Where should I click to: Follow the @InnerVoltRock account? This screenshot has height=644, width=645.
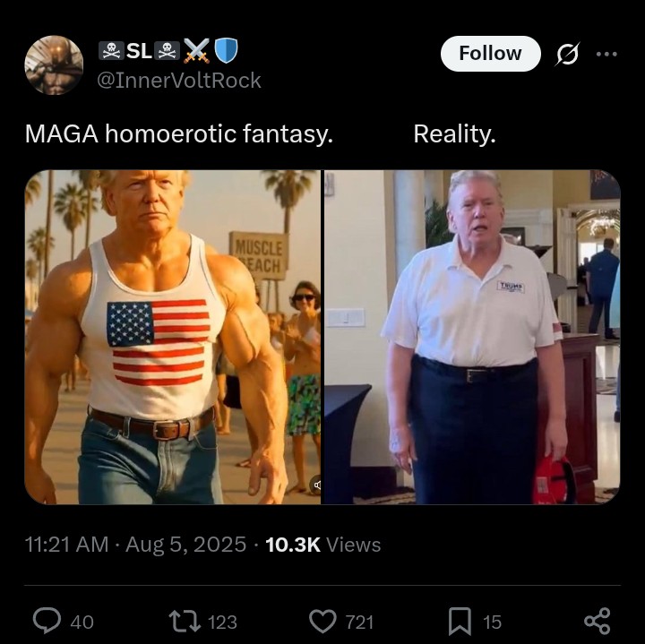coord(490,54)
